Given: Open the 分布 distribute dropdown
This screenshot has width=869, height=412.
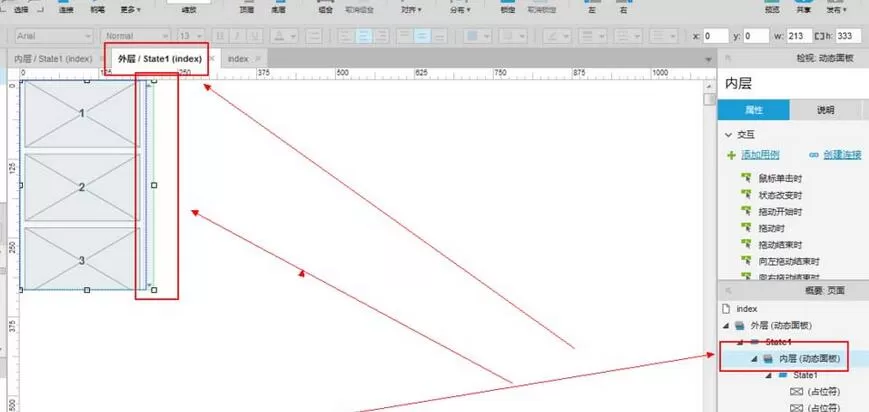Looking at the screenshot, I should coord(461,9).
